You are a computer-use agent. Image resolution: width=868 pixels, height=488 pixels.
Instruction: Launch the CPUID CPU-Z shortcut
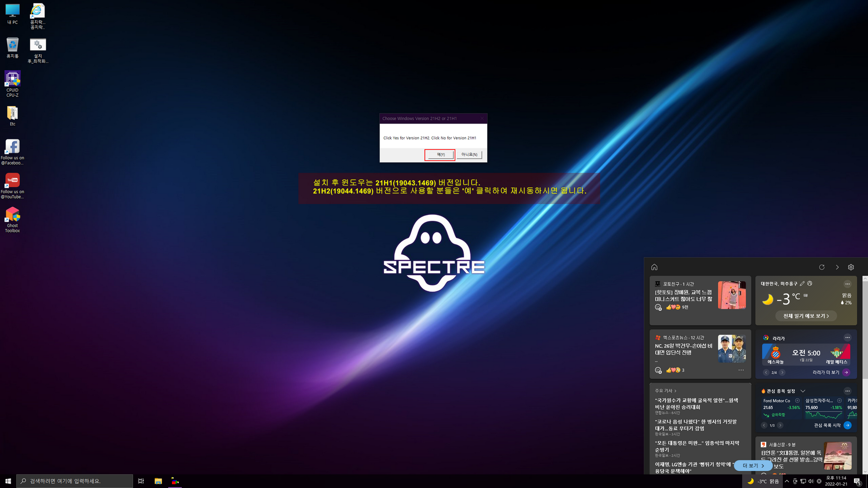[x=12, y=84]
